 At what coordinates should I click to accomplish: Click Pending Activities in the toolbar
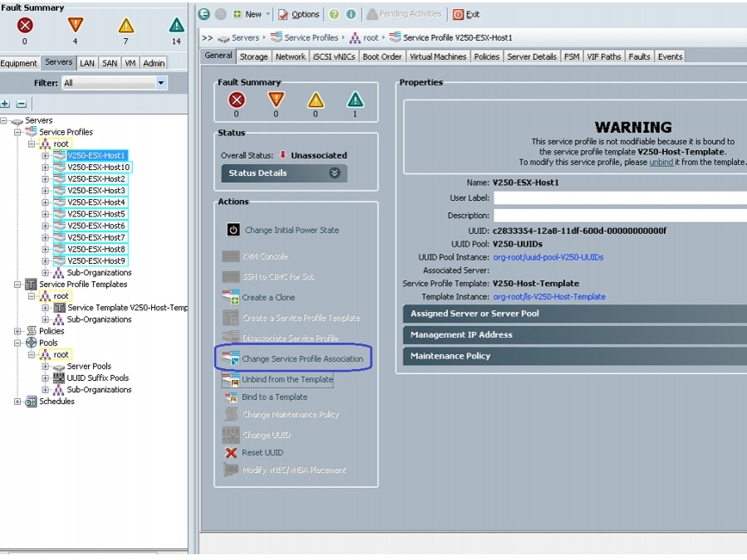pos(404,14)
